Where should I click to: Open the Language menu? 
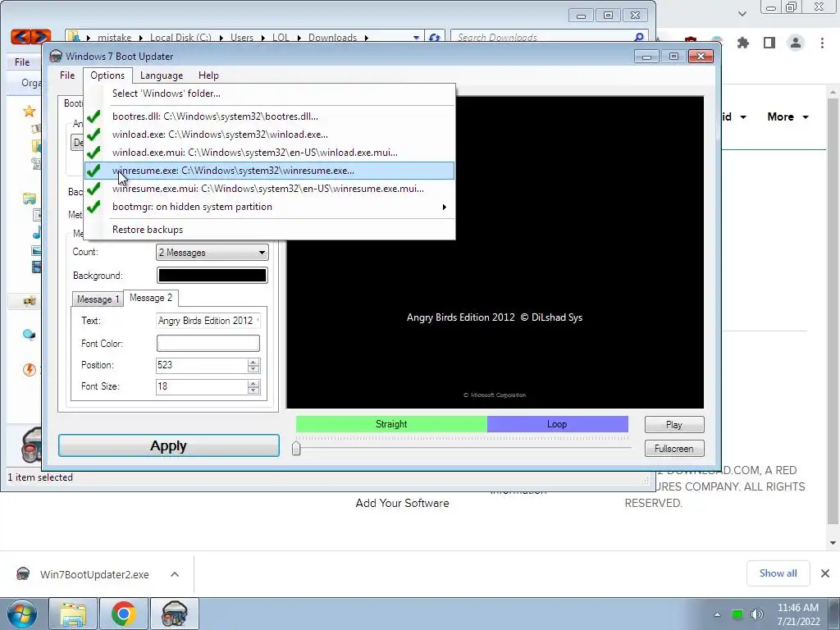point(162,75)
